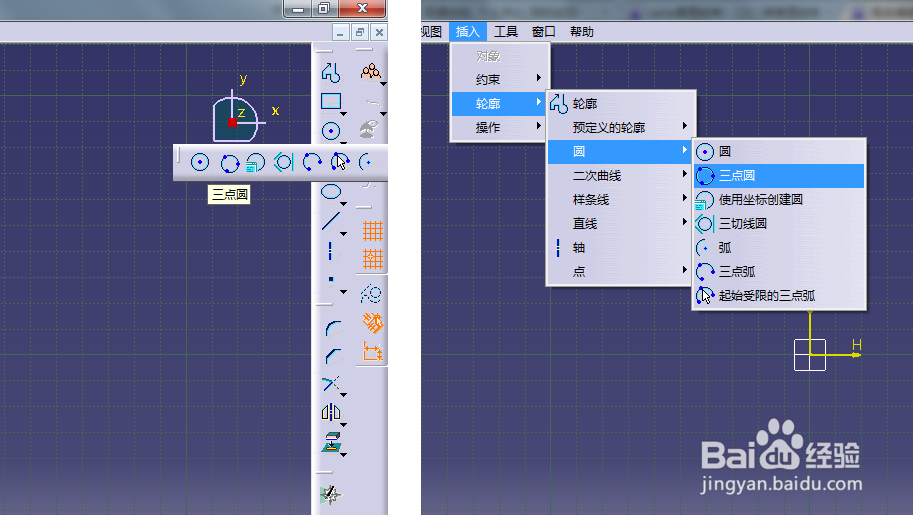
Task: Choose 三点圆 menu entry
Action: pyautogui.click(x=779, y=175)
